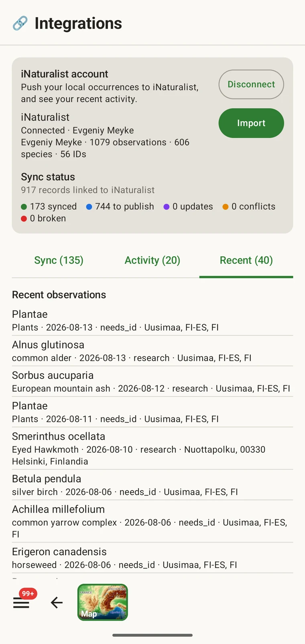The width and height of the screenshot is (305, 644).
Task: Tap the horseweed detail line
Action: (x=124, y=565)
